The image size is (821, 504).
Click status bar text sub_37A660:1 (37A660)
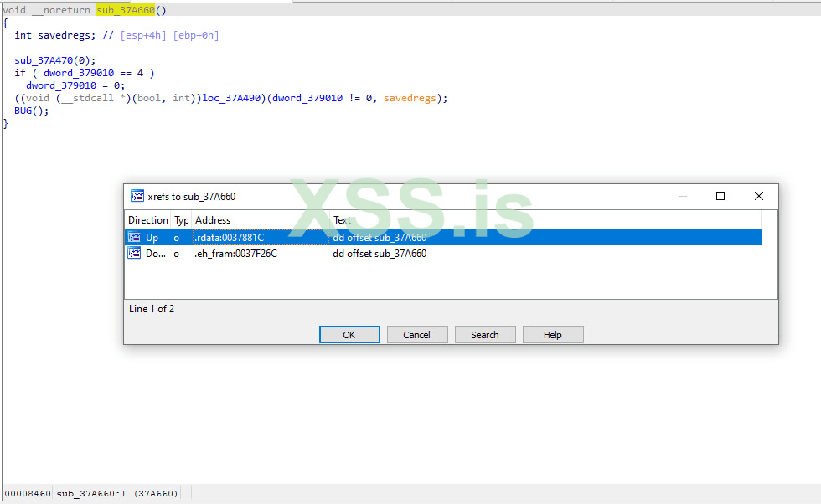tap(117, 493)
